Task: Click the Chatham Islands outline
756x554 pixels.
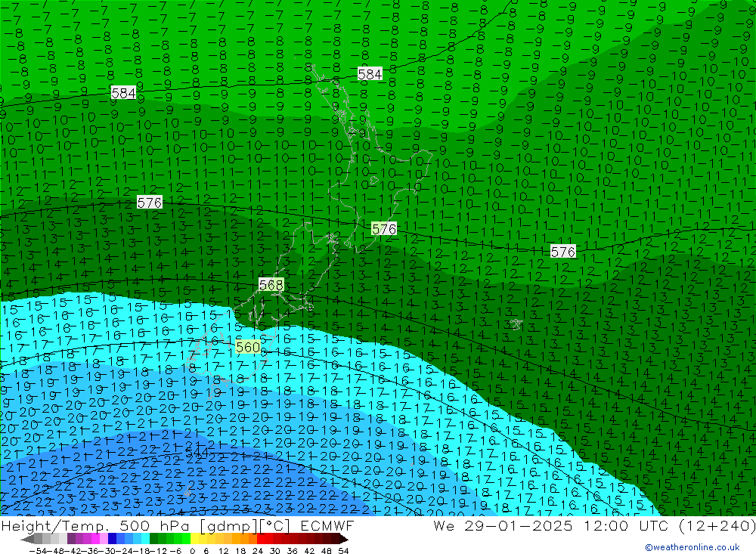Action: coord(516,324)
